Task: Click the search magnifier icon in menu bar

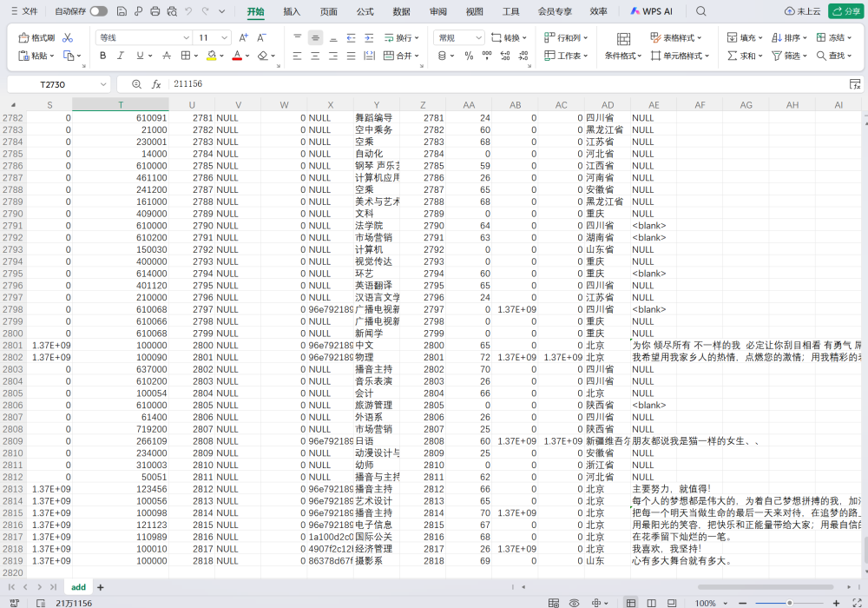Action: [701, 11]
